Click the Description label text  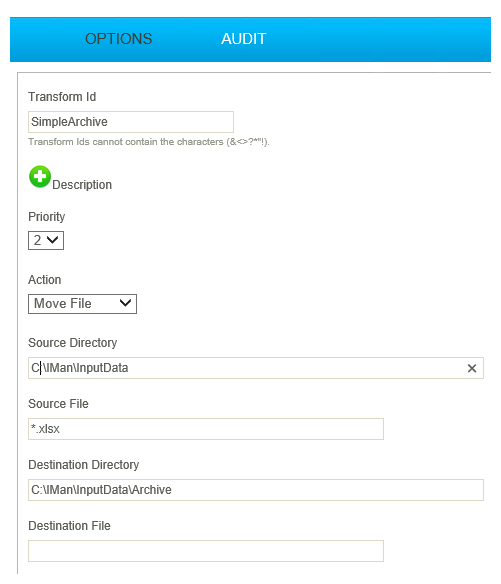click(82, 185)
